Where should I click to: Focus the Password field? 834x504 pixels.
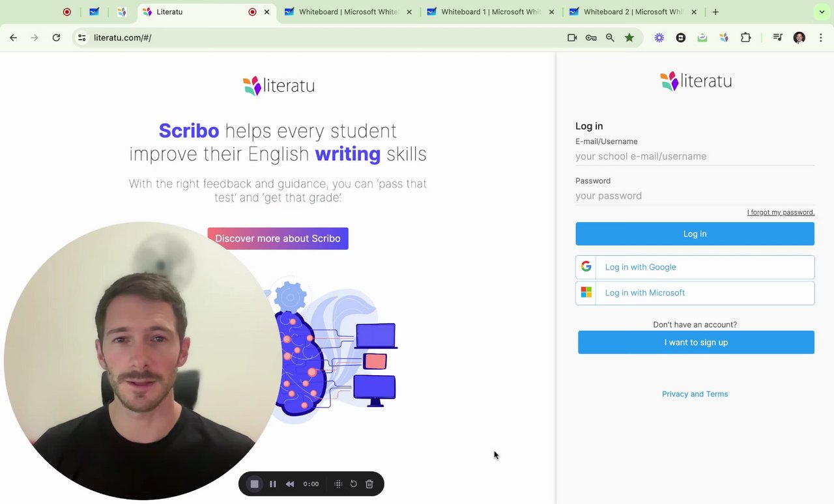pos(695,196)
